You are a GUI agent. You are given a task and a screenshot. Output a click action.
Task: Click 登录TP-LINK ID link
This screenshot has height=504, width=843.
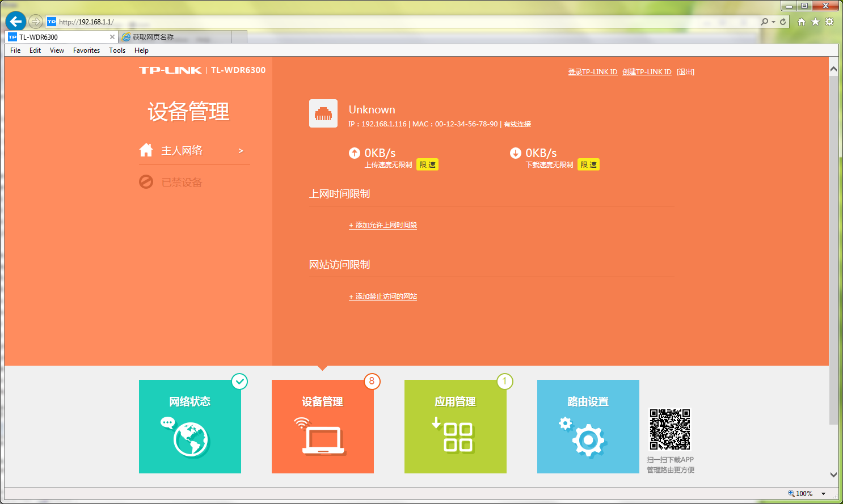click(x=593, y=72)
